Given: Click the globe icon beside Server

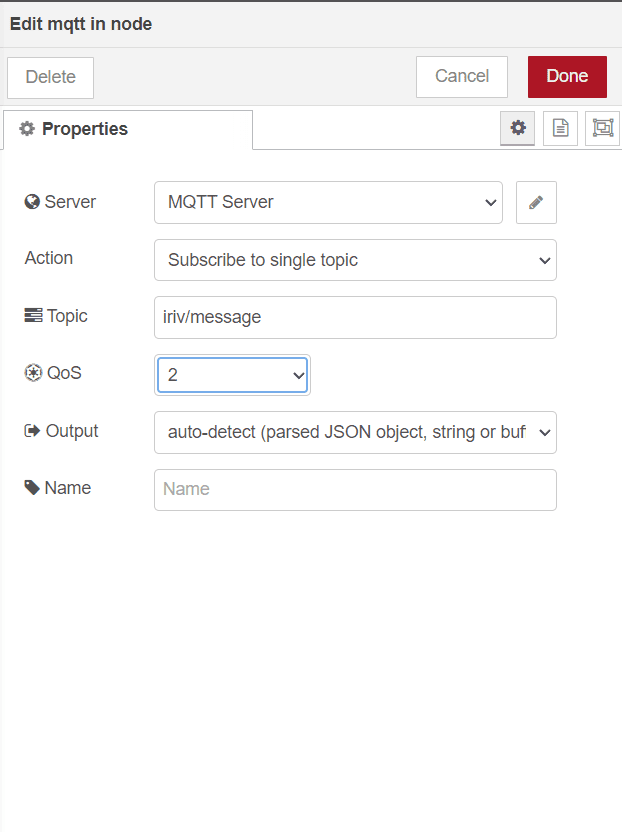Looking at the screenshot, I should 32,202.
